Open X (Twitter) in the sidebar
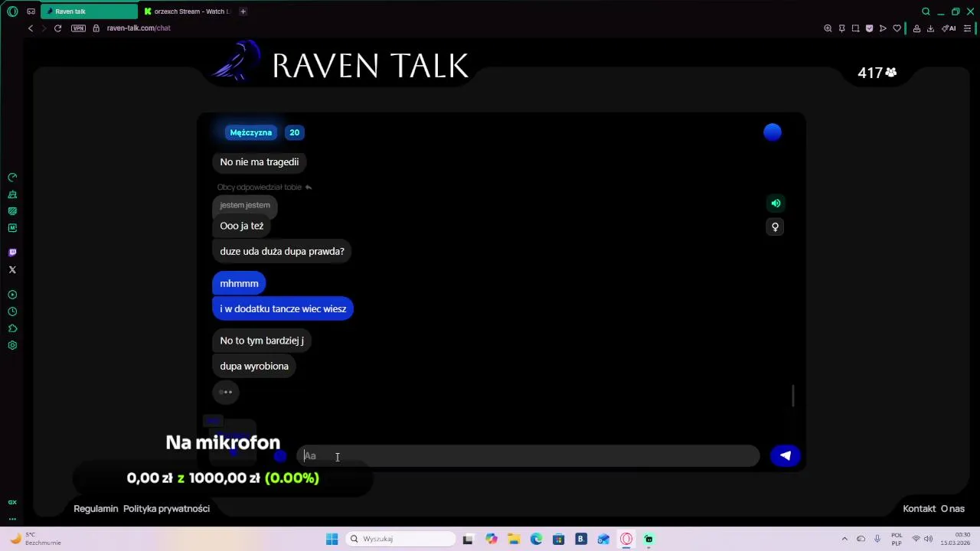 [12, 270]
